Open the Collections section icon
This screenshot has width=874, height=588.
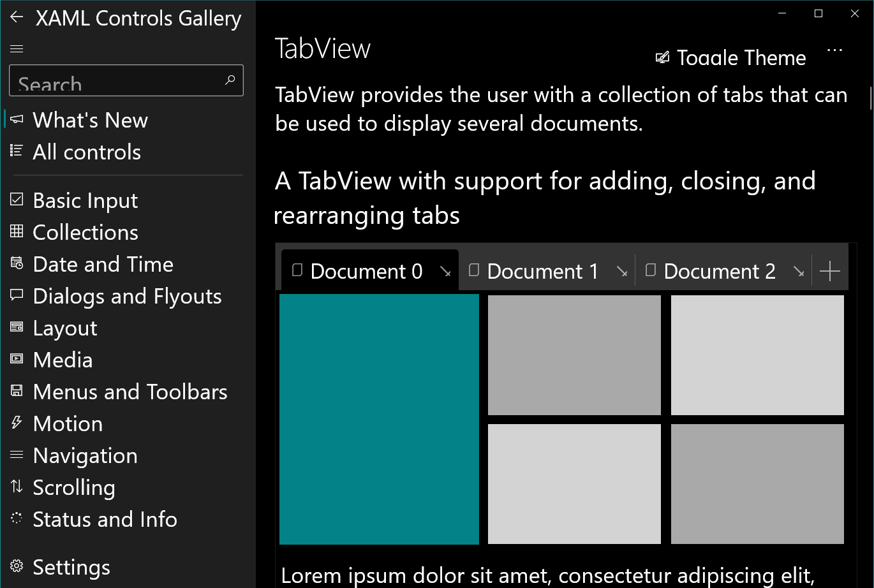[x=16, y=232]
